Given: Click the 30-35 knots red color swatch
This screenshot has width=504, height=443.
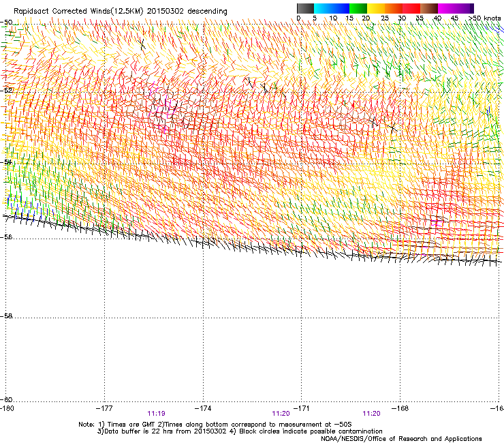Looking at the screenshot, I should [411, 8].
